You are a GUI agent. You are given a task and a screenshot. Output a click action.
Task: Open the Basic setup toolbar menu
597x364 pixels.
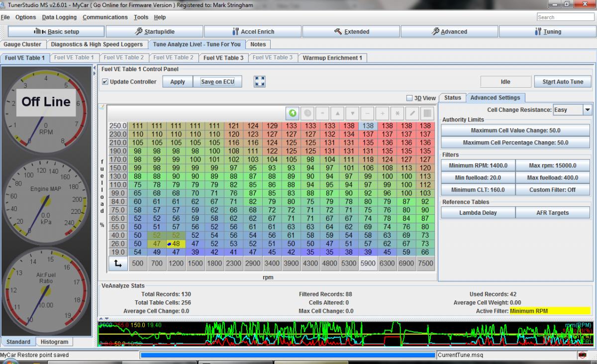point(57,31)
